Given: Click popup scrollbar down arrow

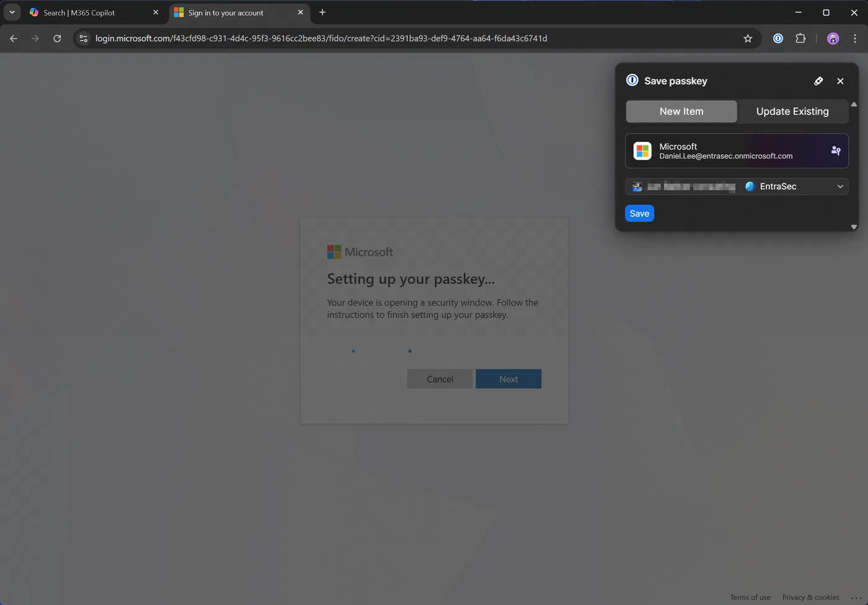Looking at the screenshot, I should pyautogui.click(x=854, y=227).
